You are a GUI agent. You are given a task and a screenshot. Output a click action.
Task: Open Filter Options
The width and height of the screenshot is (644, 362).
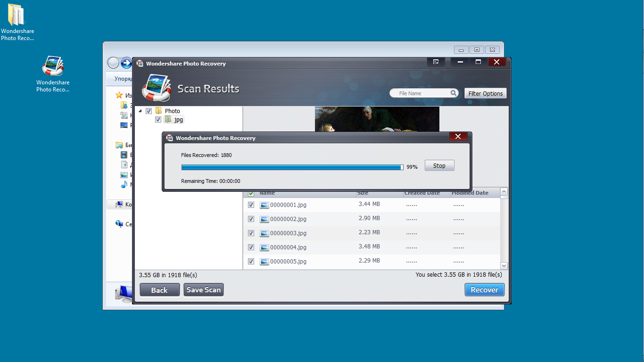486,93
